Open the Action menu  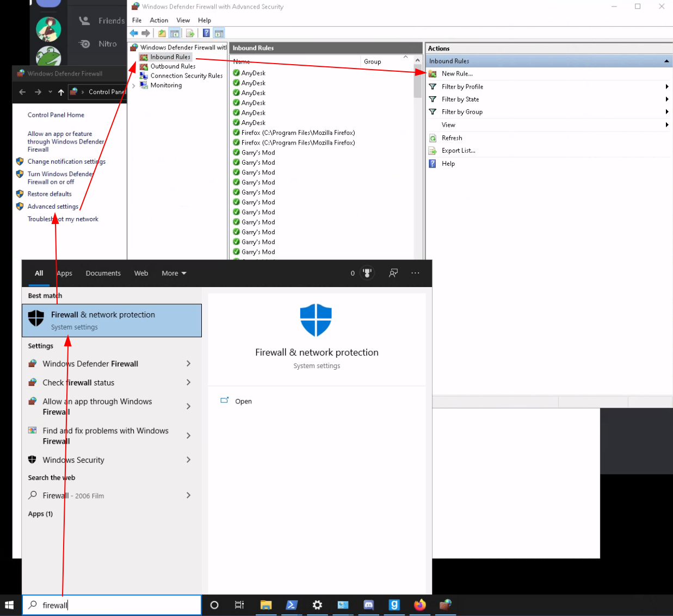(159, 20)
